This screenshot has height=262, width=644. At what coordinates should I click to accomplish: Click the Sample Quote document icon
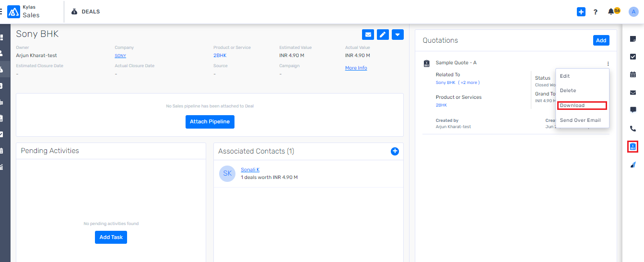coord(427,63)
